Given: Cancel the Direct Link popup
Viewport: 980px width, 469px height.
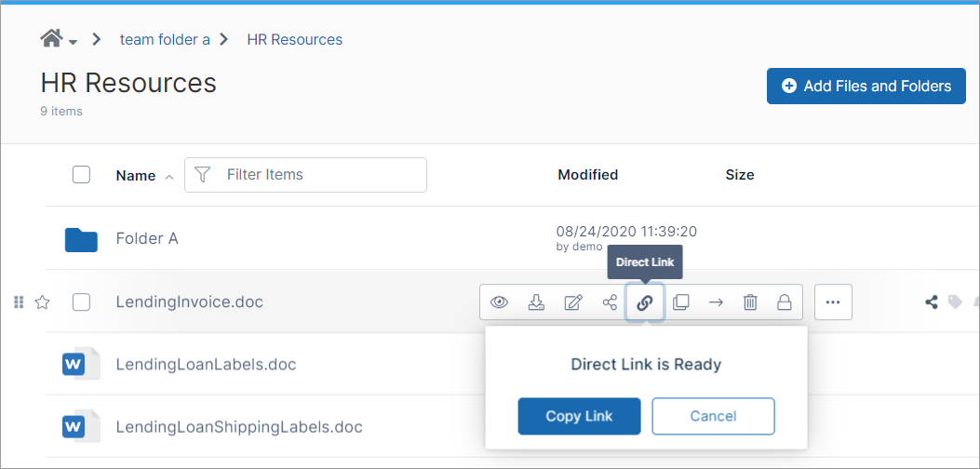Looking at the screenshot, I should (x=713, y=416).
